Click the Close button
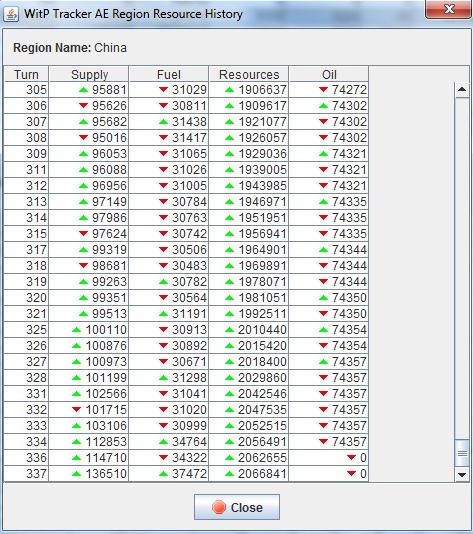The image size is (473, 534). pyautogui.click(x=237, y=507)
